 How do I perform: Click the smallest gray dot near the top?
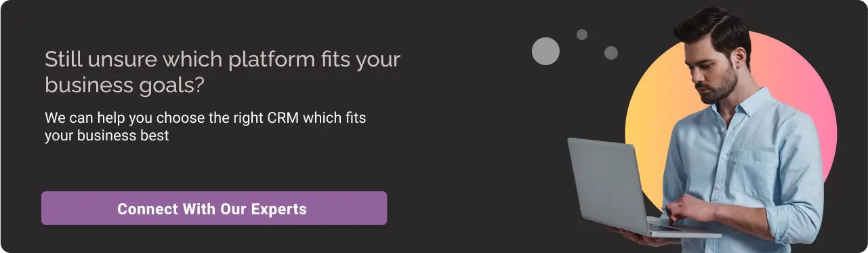pos(582,35)
